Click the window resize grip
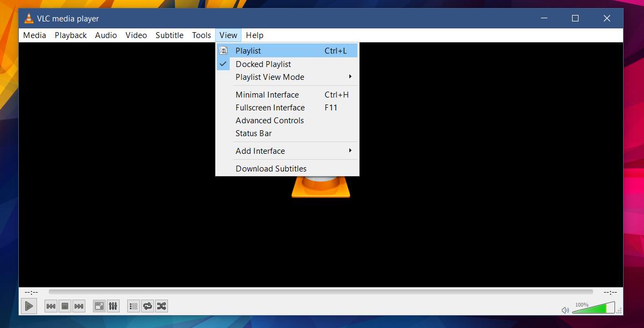644x328 pixels. tap(620, 310)
